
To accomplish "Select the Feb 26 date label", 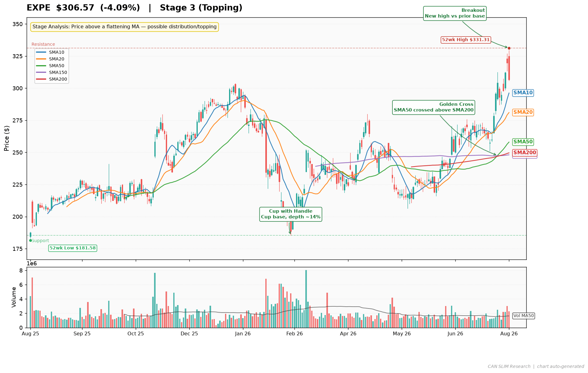I will click(x=294, y=334).
